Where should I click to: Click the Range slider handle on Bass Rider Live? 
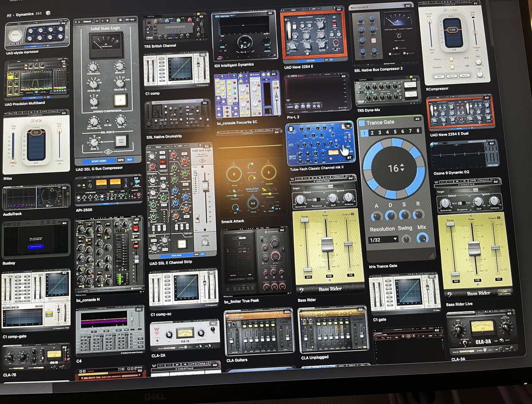(x=451, y=224)
